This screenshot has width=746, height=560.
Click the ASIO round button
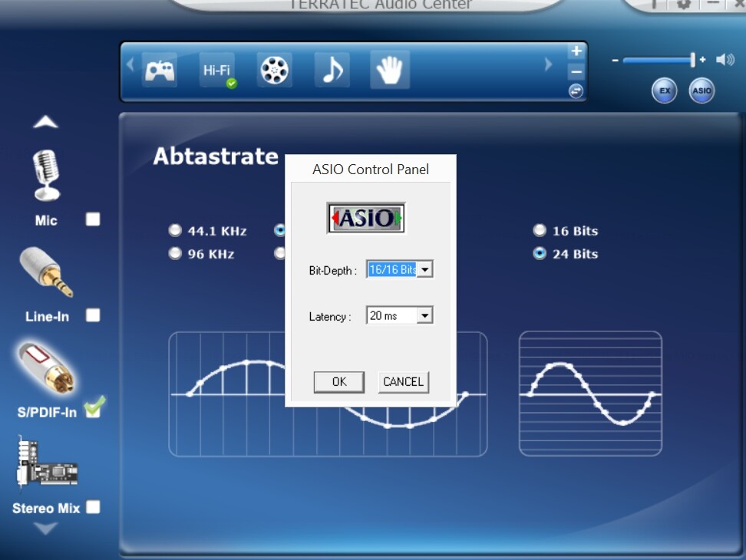pyautogui.click(x=701, y=91)
